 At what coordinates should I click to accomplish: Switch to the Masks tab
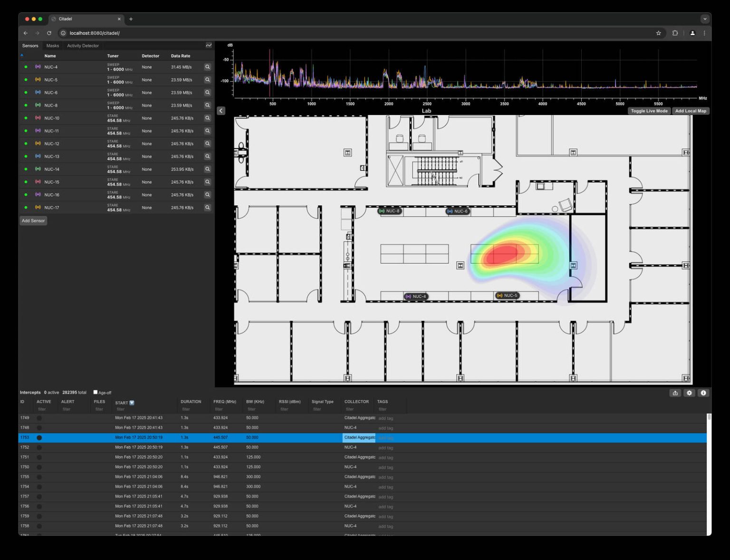[x=52, y=46]
